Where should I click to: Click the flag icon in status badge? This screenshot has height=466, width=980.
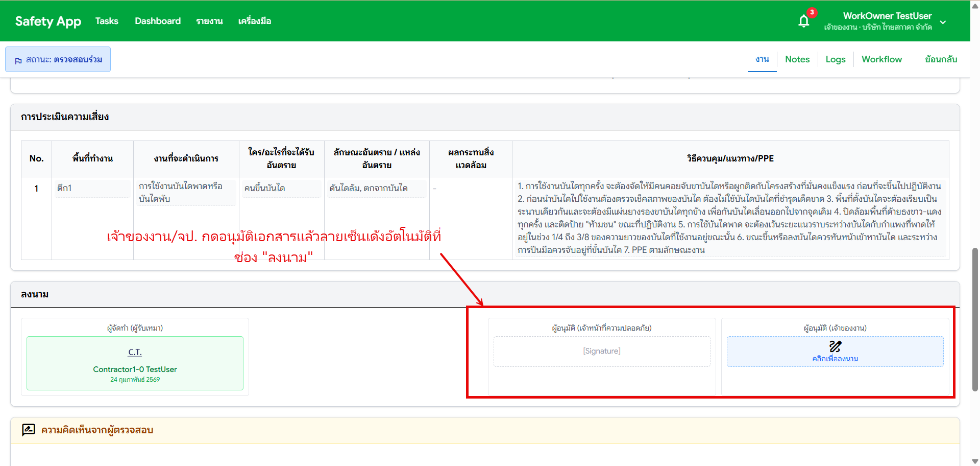coord(18,60)
